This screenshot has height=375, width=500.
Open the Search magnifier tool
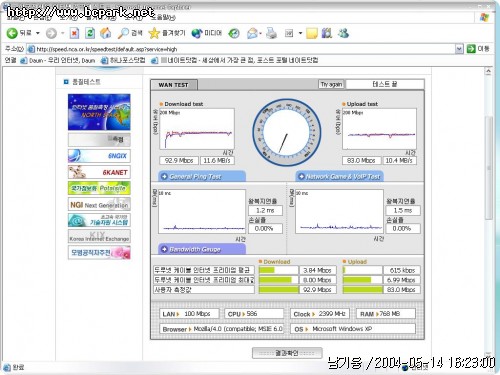coord(123,33)
